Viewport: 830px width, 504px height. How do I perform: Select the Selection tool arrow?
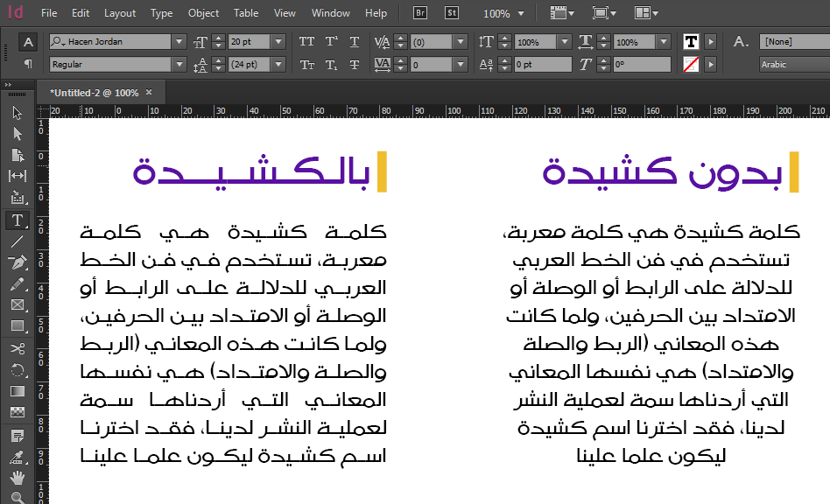[x=17, y=113]
